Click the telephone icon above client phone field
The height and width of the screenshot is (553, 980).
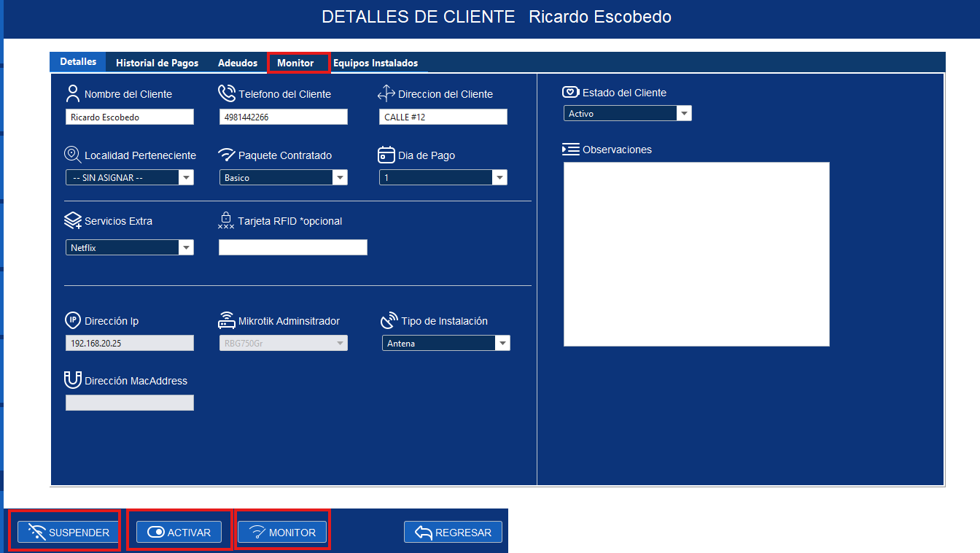pos(226,92)
